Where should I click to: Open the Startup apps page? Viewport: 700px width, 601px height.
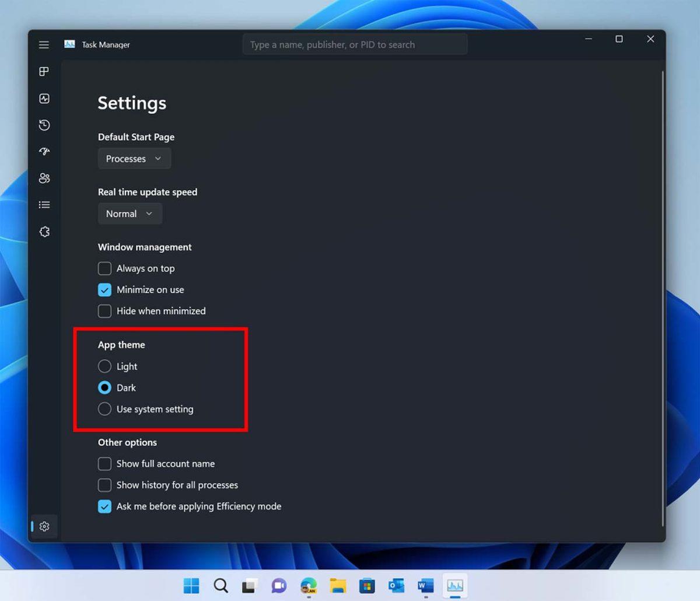(44, 152)
